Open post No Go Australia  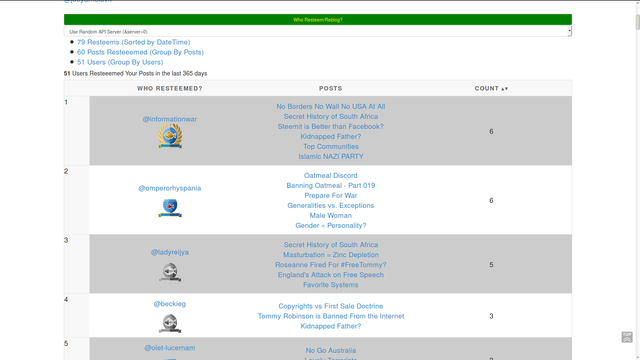331,350
